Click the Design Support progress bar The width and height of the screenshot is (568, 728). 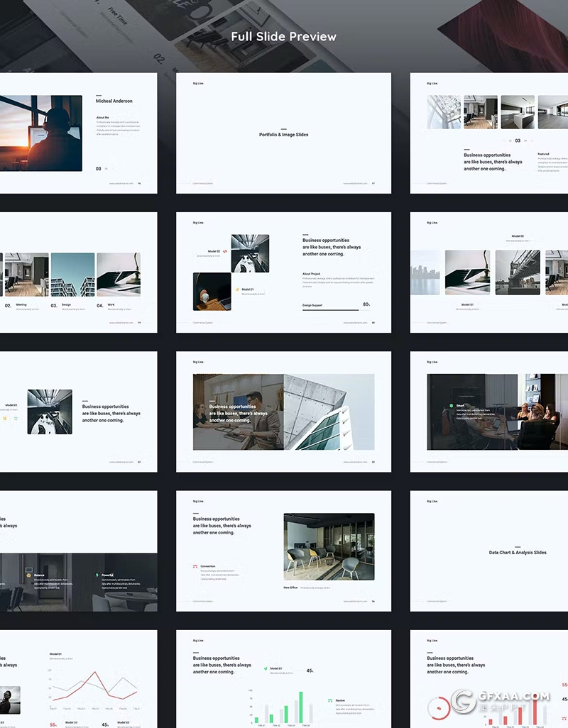[x=330, y=310]
